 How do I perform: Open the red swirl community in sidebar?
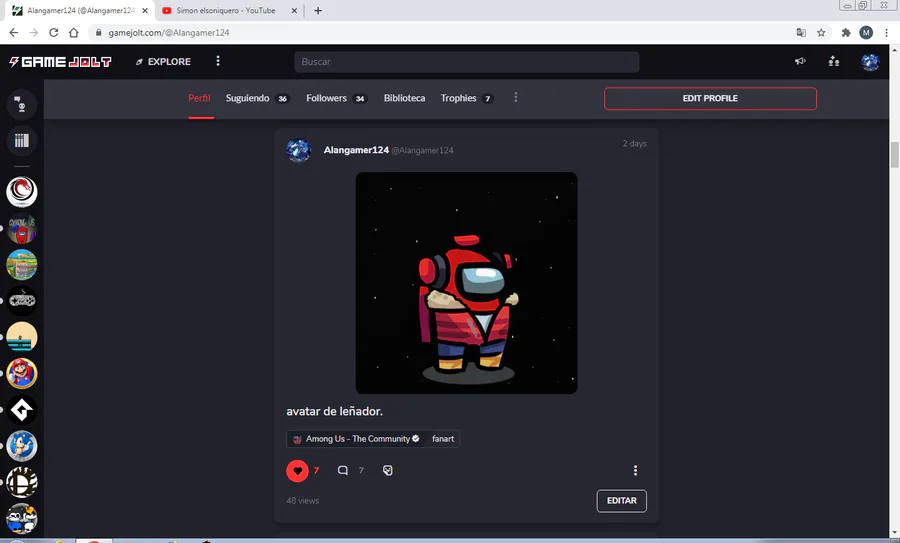(22, 191)
